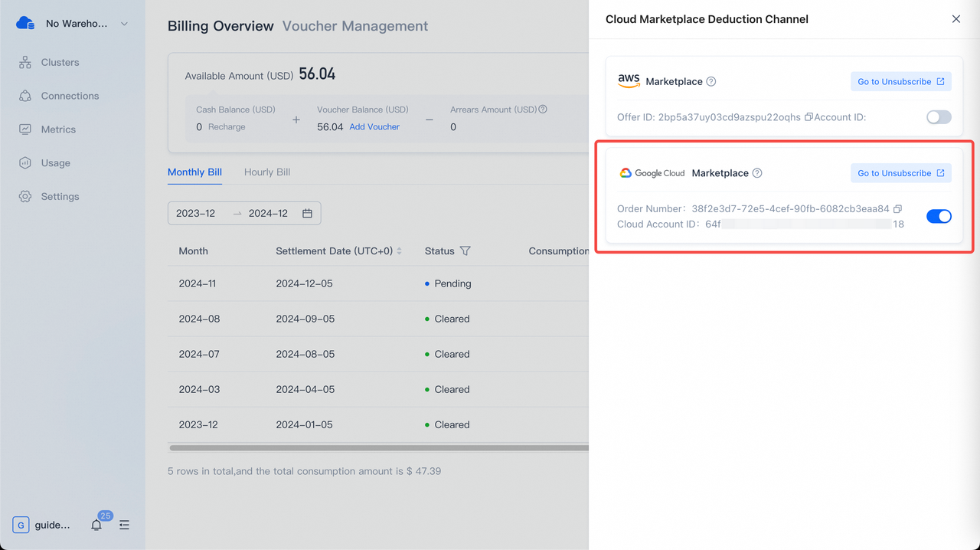
Task: Click Go to Unsubscribe for AWS
Action: point(900,82)
